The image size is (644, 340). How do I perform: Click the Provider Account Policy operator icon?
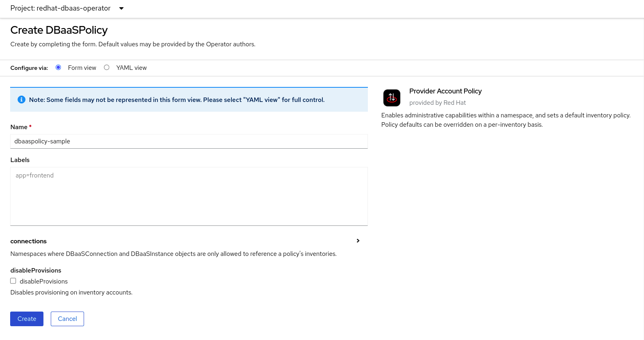pyautogui.click(x=391, y=98)
